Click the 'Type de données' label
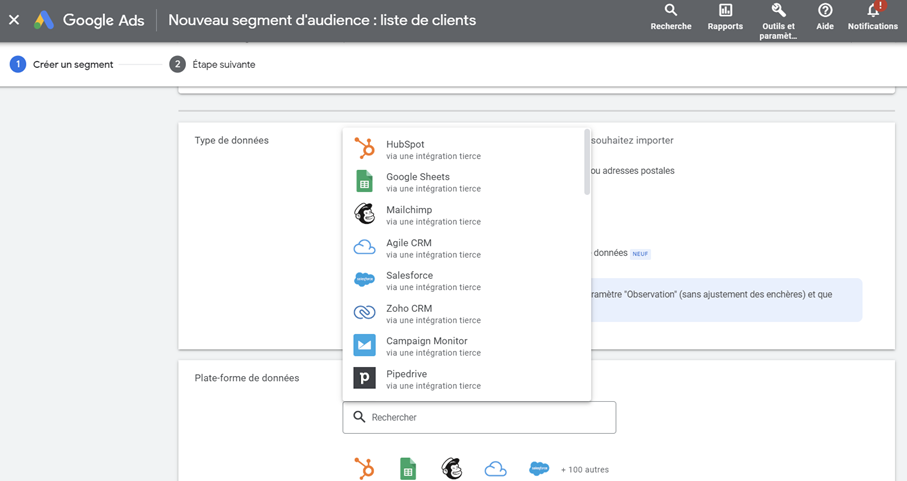The image size is (907, 481). 231,140
